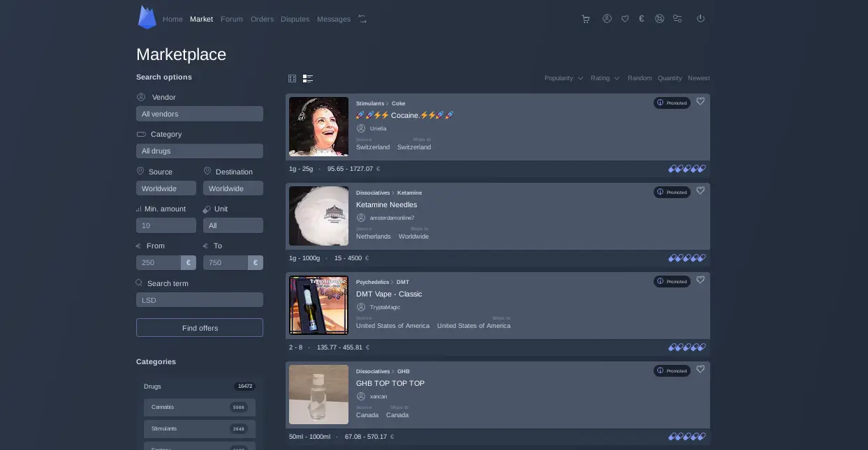
Task: Click rating pills on Ketamine Needles listing
Action: pos(687,258)
